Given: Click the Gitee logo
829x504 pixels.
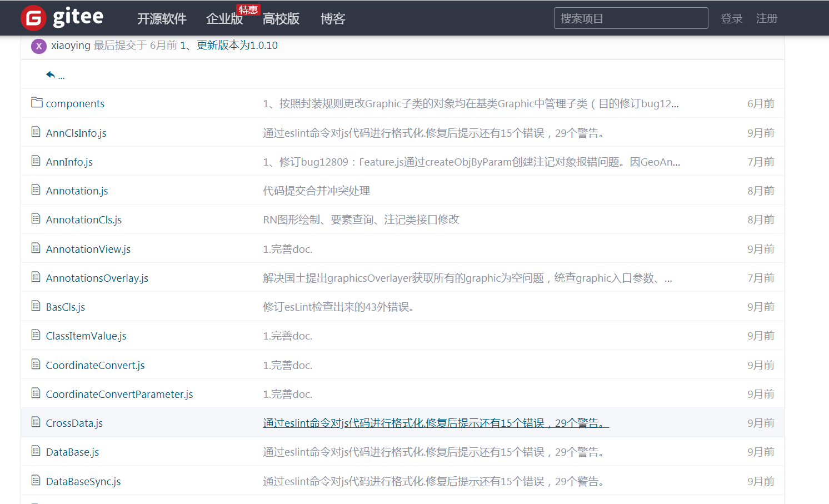Looking at the screenshot, I should pos(62,18).
